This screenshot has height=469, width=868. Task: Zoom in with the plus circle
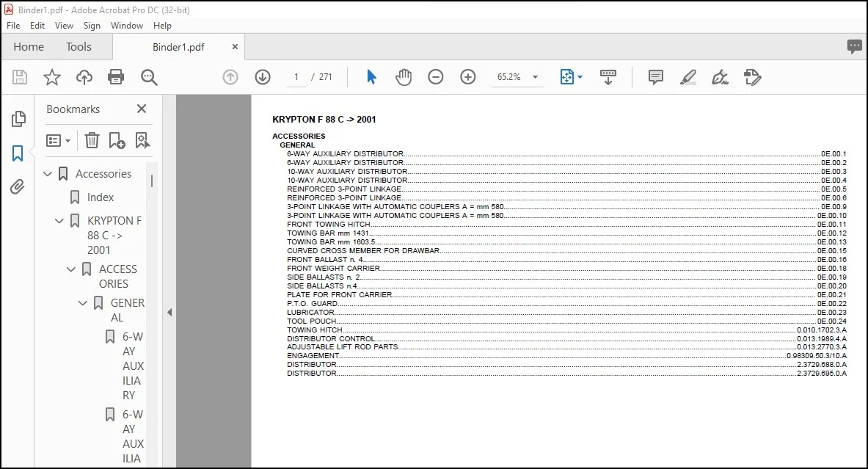468,77
